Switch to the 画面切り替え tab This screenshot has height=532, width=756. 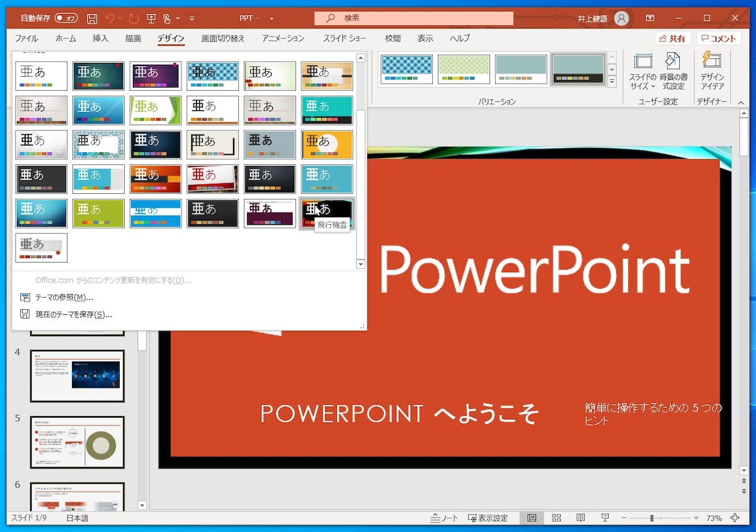point(223,38)
